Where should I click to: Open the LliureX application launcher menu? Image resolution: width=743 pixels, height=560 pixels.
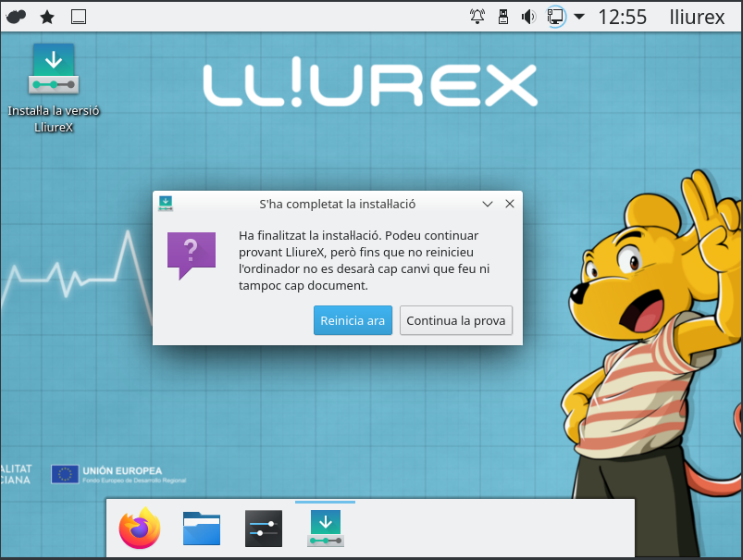pyautogui.click(x=16, y=17)
